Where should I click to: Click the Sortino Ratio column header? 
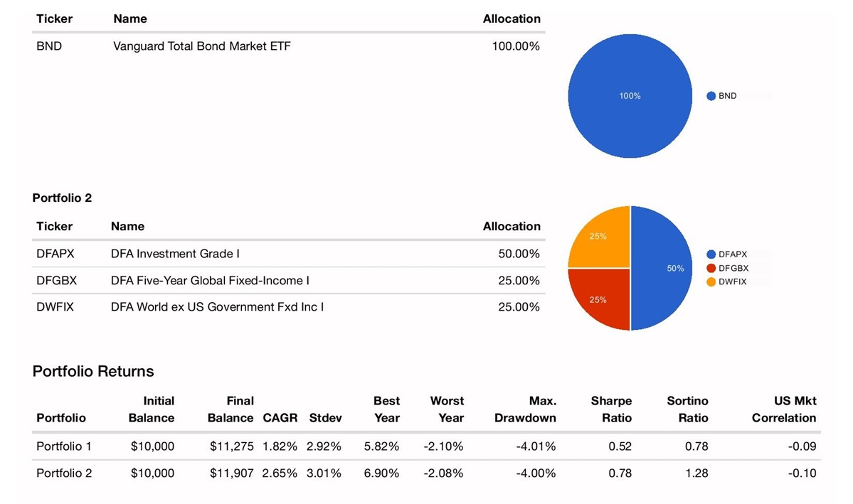pyautogui.click(x=687, y=409)
